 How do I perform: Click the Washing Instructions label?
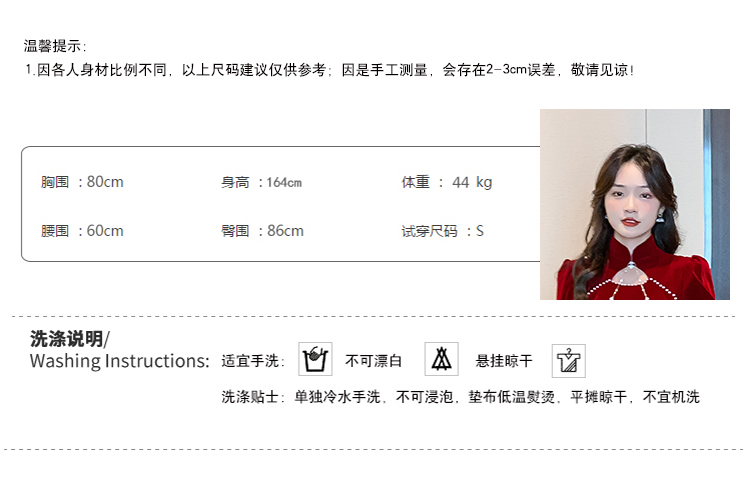pos(120,361)
